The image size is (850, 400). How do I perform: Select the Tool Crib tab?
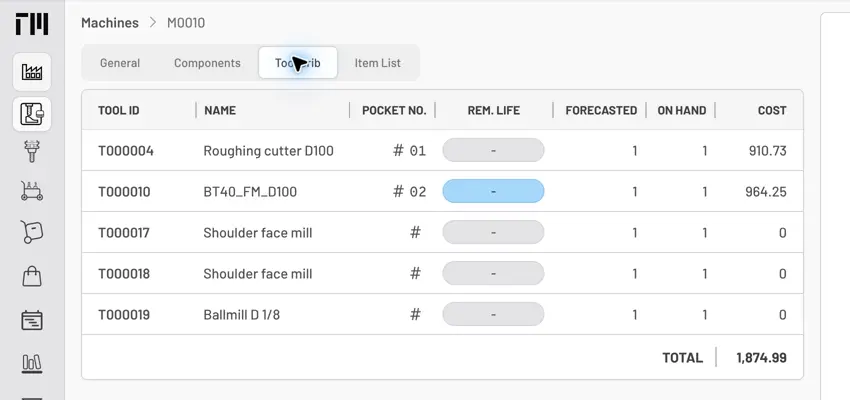298,63
